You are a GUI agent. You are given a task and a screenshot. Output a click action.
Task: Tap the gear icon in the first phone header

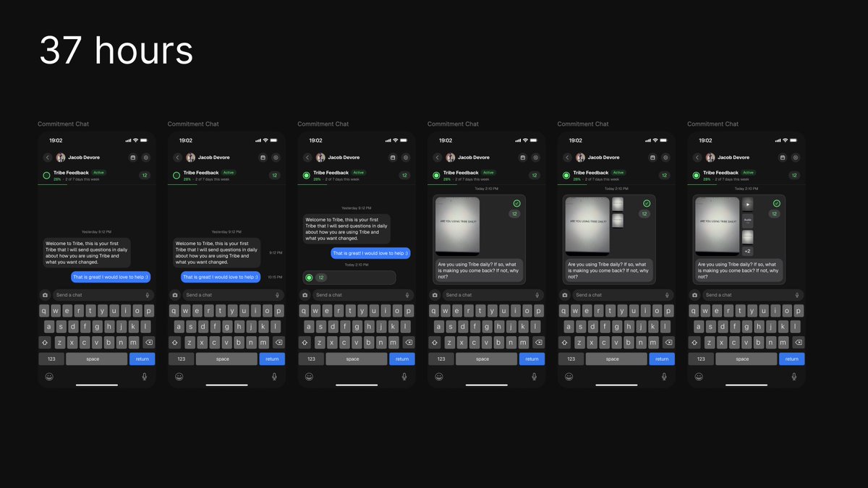coord(145,157)
